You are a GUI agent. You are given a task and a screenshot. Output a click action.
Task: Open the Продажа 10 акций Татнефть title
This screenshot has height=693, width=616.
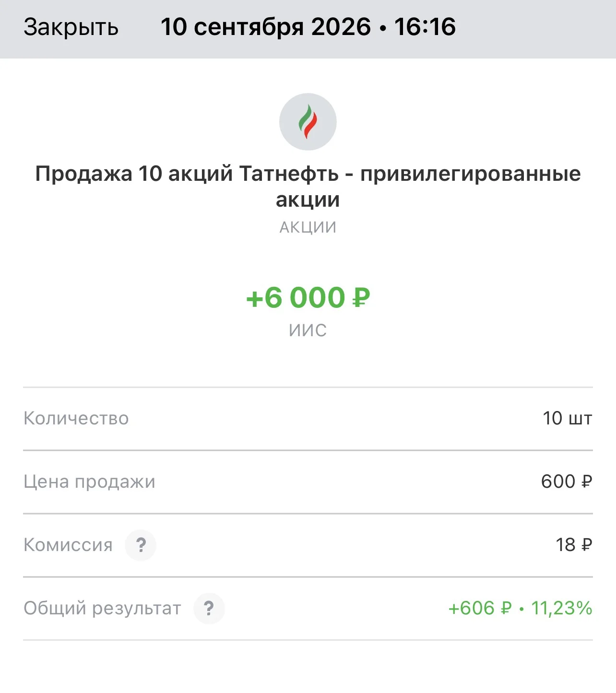[308, 187]
